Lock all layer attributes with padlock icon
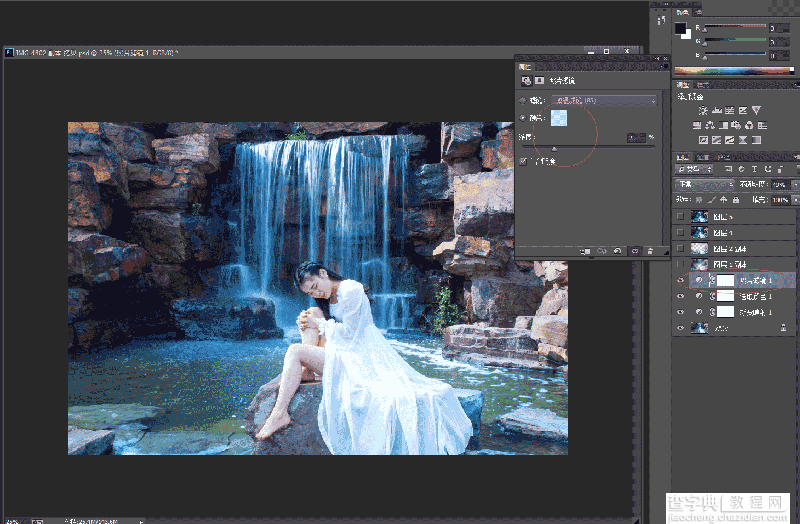This screenshot has height=524, width=800. [x=736, y=200]
